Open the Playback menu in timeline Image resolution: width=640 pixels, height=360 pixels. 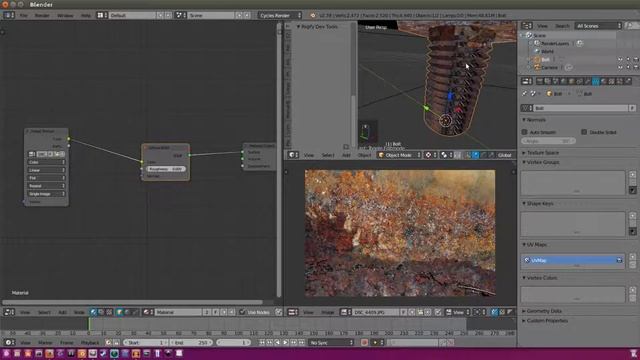90,342
